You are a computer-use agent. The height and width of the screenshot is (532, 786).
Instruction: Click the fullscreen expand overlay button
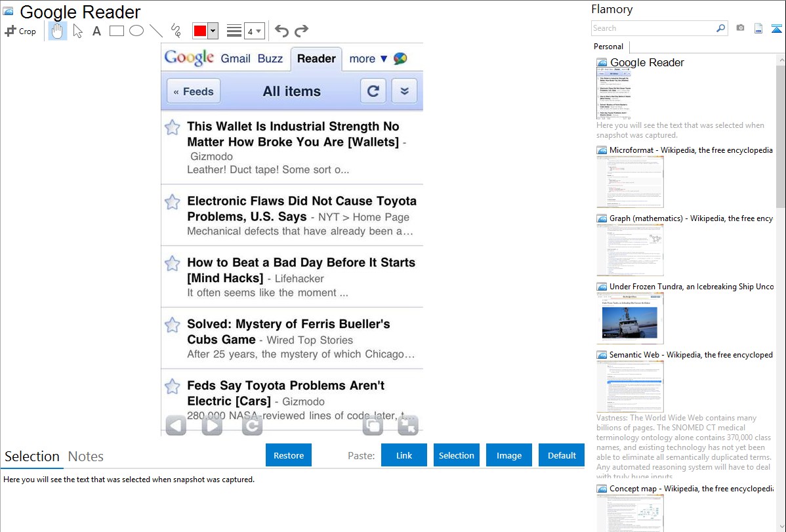(x=408, y=426)
